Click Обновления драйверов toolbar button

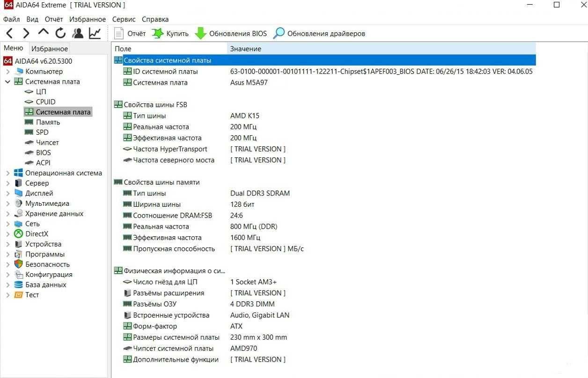[x=319, y=33]
